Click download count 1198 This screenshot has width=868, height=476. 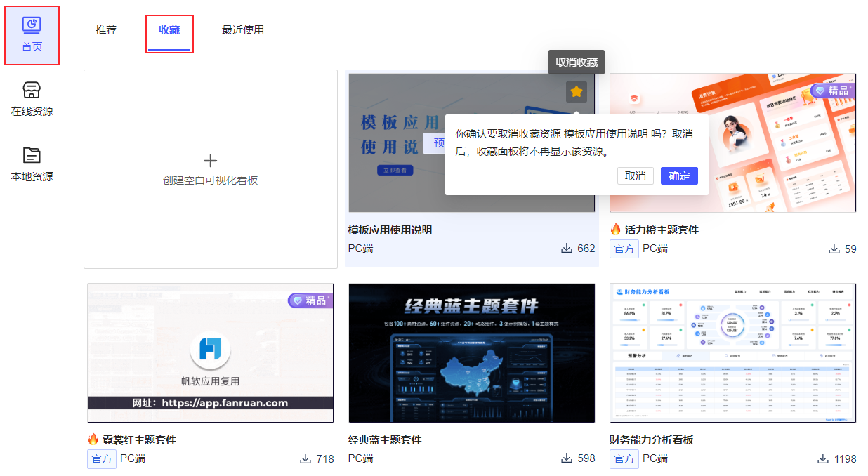(844, 458)
